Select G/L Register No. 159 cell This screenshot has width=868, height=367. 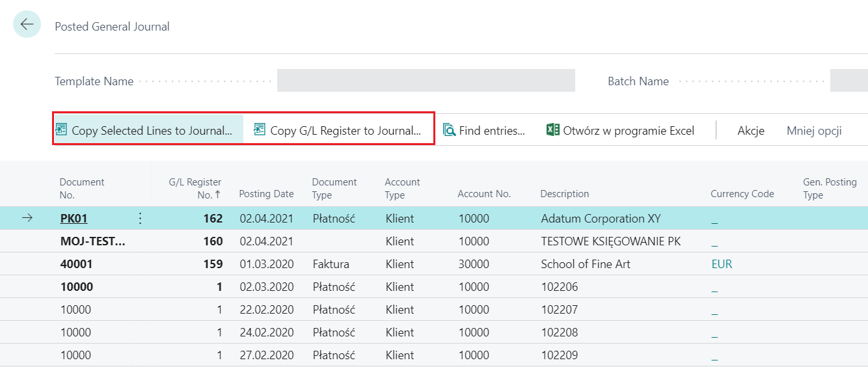pyautogui.click(x=212, y=264)
